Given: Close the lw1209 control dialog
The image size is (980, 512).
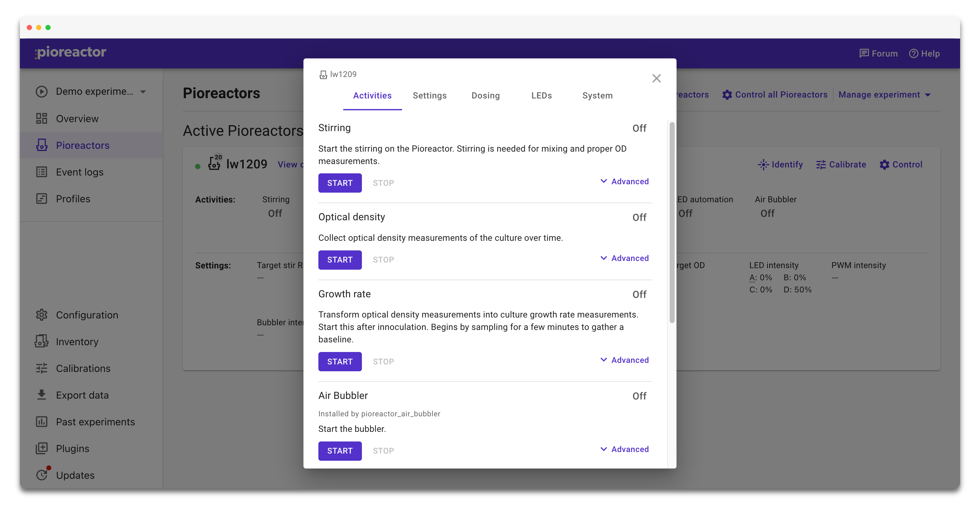Looking at the screenshot, I should coord(656,78).
